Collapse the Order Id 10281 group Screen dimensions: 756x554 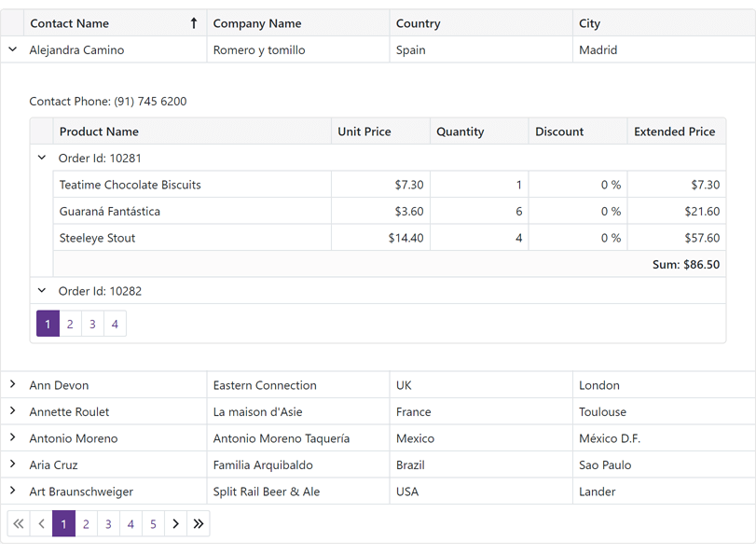(41, 158)
